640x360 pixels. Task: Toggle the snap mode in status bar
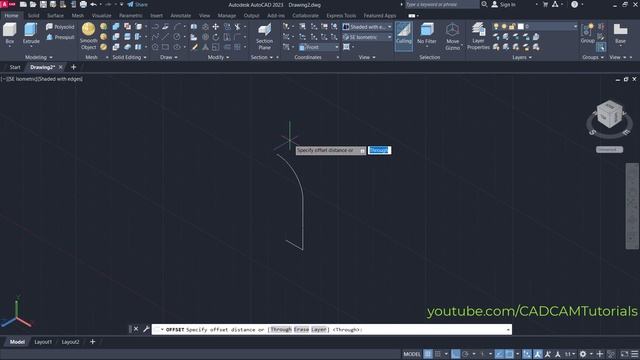point(438,354)
